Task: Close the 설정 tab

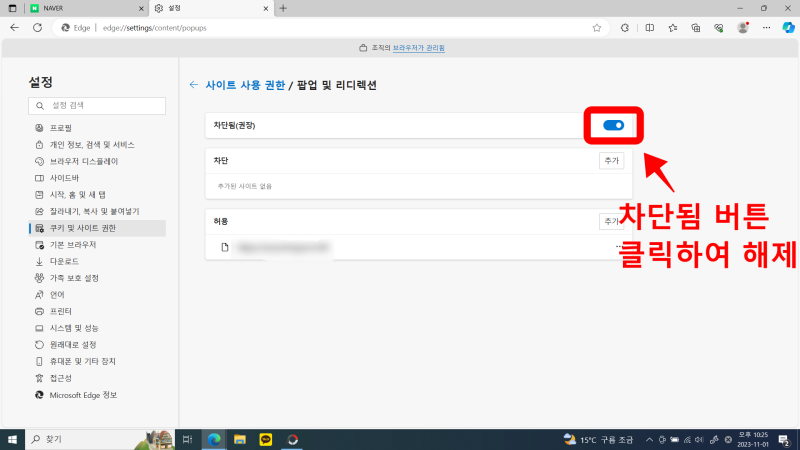Action: [x=266, y=9]
